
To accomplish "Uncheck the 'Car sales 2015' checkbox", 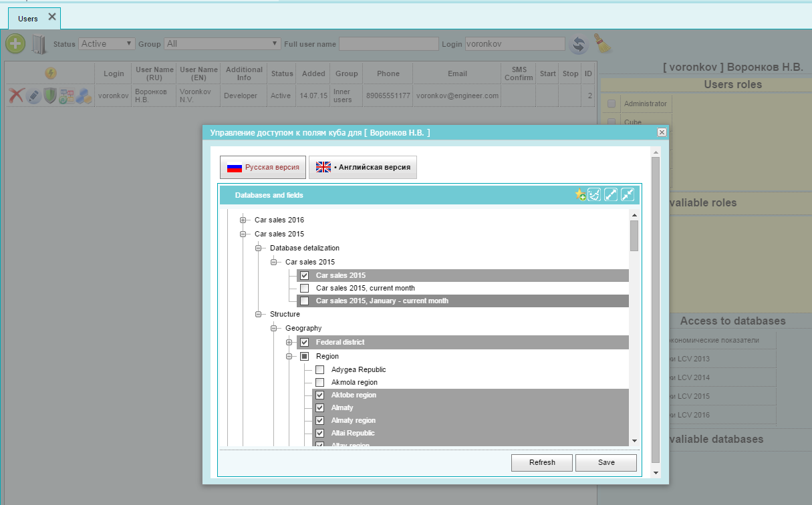I will pyautogui.click(x=304, y=275).
